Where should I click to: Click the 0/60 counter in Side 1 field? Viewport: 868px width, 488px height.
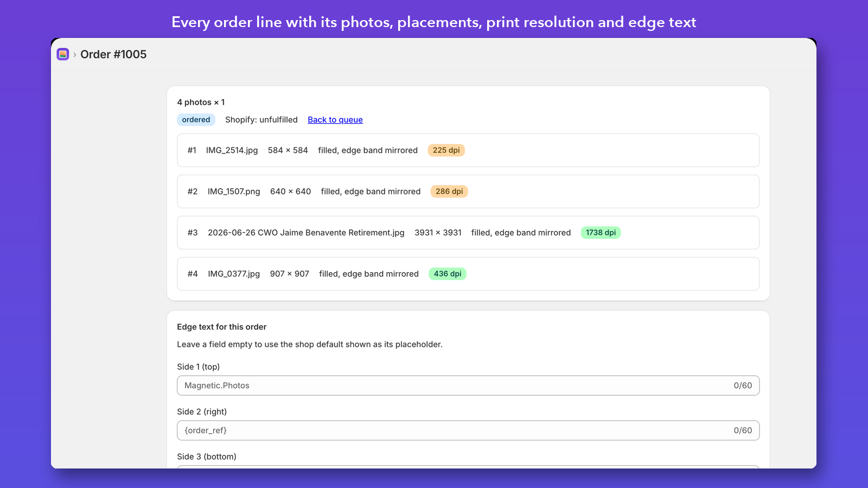coord(743,386)
